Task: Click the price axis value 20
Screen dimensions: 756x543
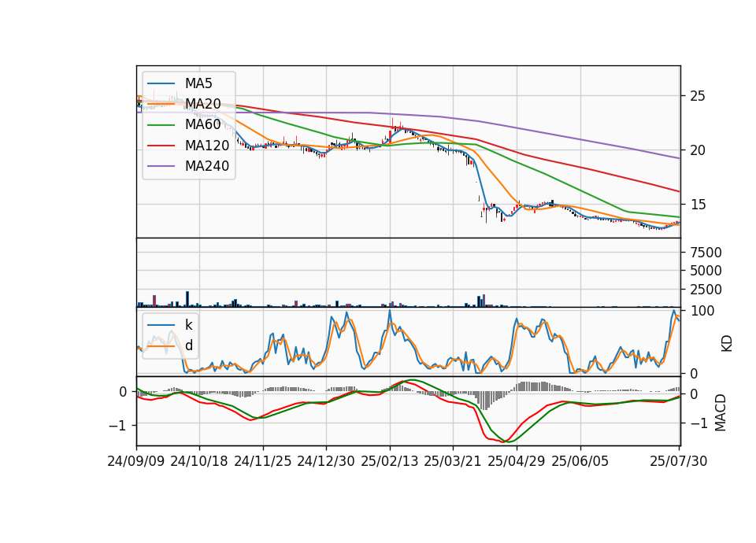Action: click(x=698, y=150)
